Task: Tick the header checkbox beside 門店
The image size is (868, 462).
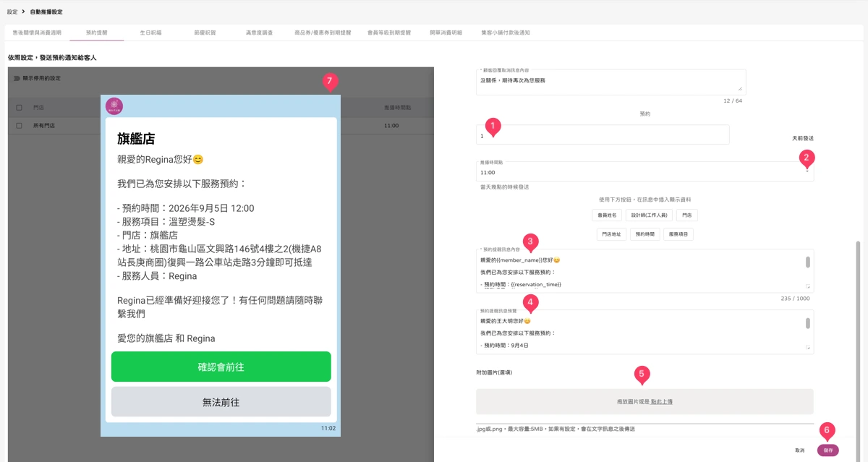Action: pos(19,107)
